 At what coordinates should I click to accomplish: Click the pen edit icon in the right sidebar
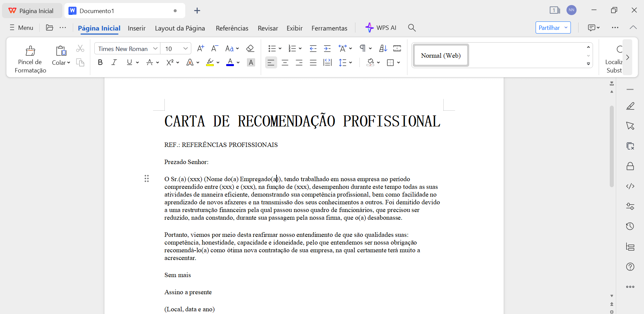pos(630,106)
